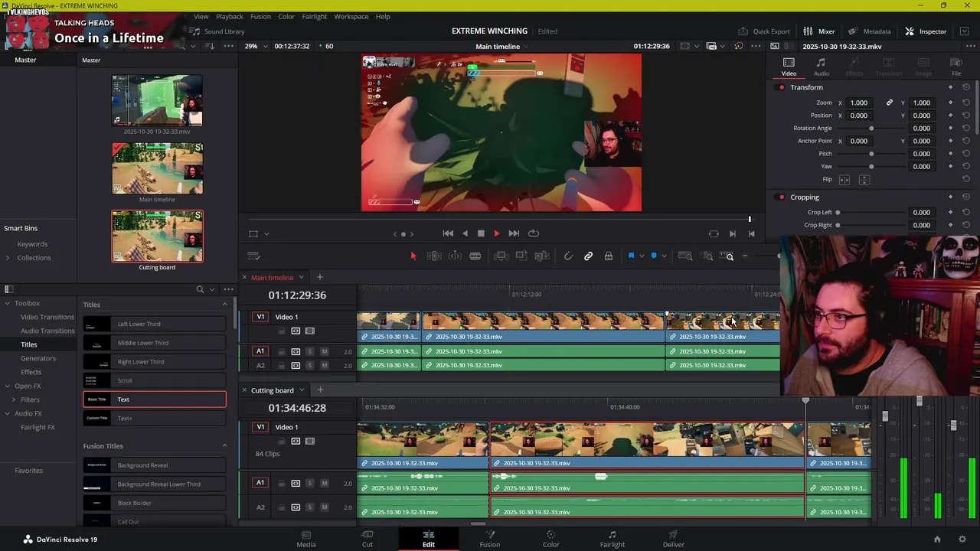Open the Metadata panel
980x551 pixels.
click(869, 31)
